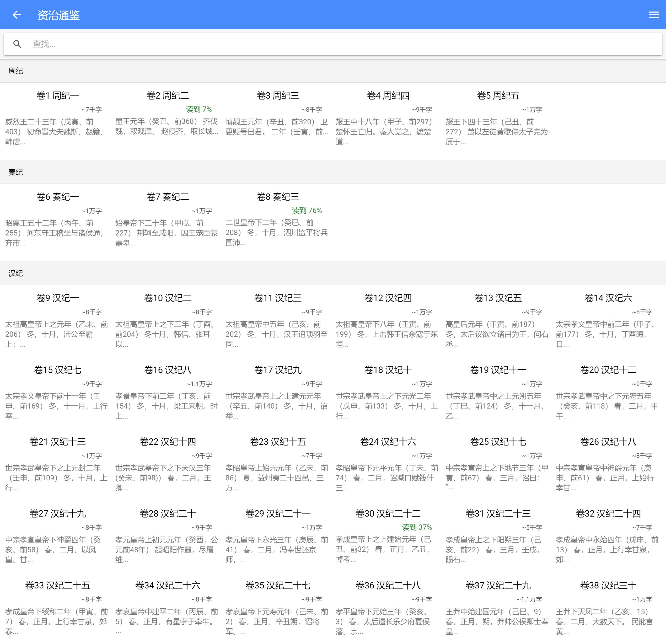Viewport: 666px width, 644px height.
Task: Click the 读到 7% progress label
Action: point(198,109)
